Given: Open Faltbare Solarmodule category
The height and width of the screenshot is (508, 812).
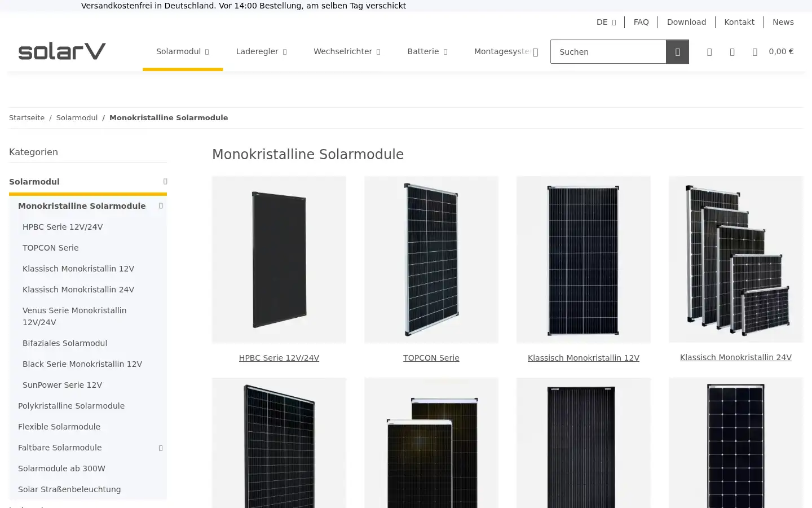Looking at the screenshot, I should coord(60,448).
